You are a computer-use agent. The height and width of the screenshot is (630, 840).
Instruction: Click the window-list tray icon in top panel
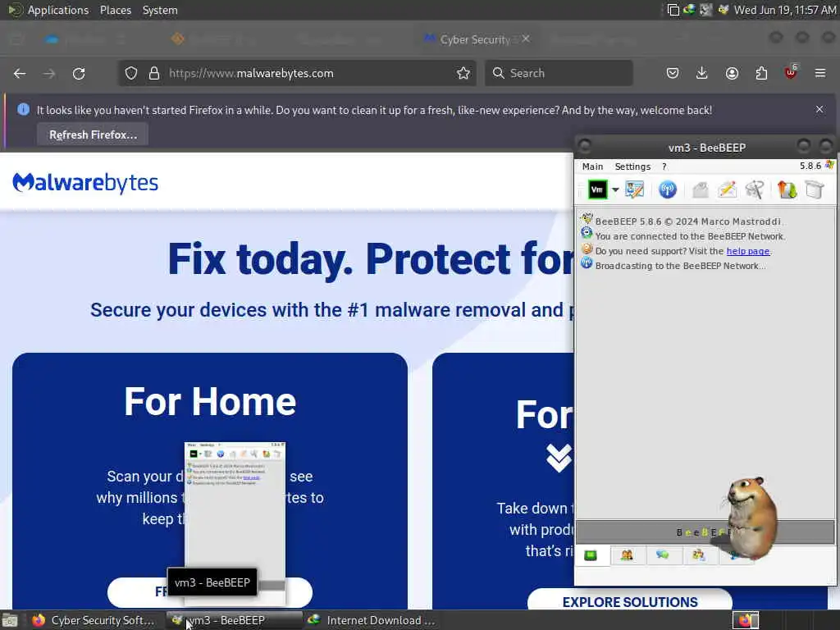(x=673, y=10)
